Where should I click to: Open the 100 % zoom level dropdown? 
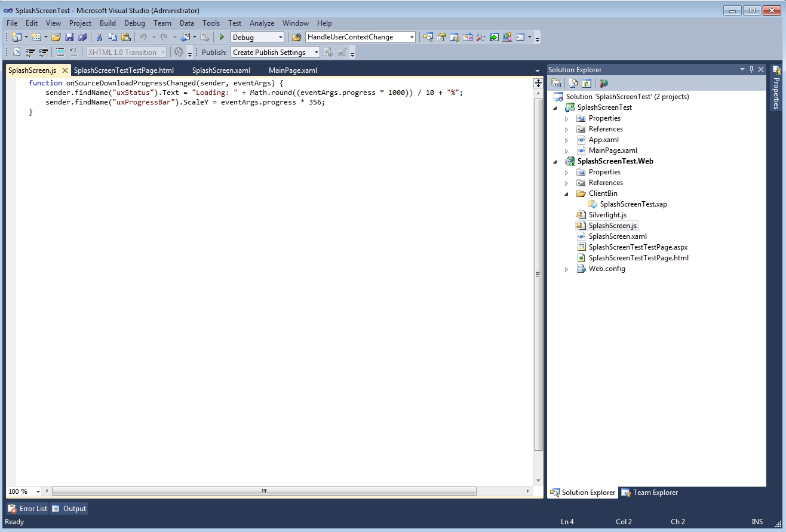[38, 491]
